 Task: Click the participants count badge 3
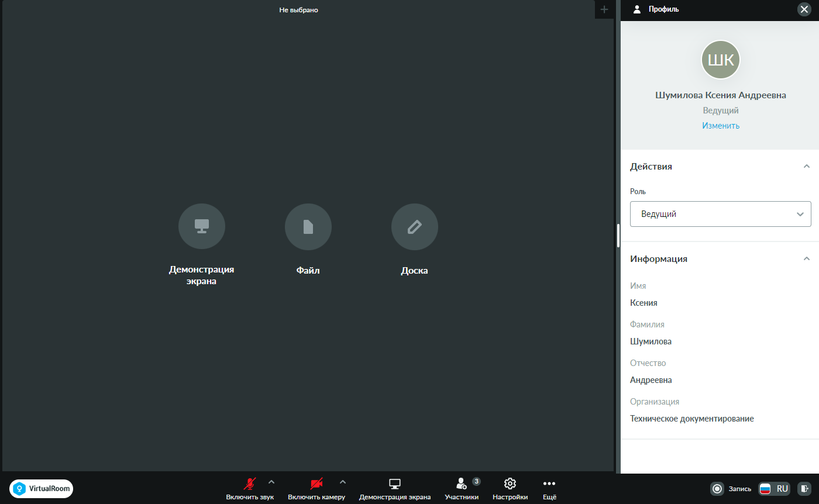click(477, 481)
